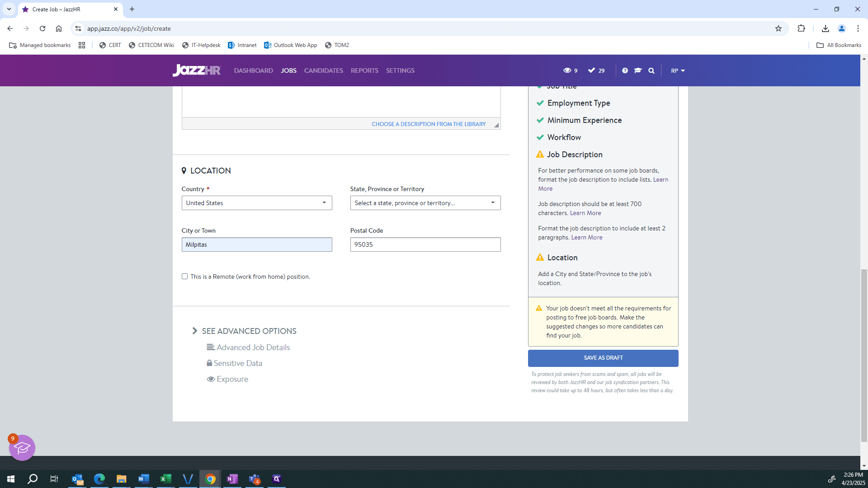Click Choose a Description from the Library
Viewport: 868px width, 488px height.
tap(429, 124)
